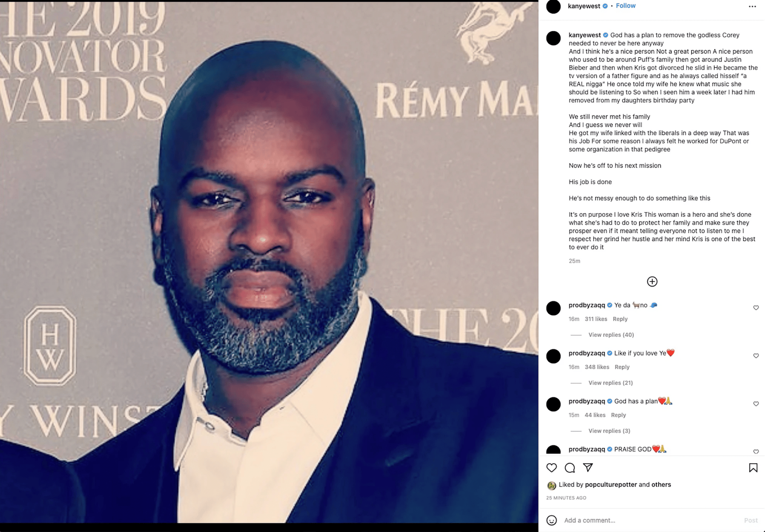
Task: Open popculturepotter profile link
Action: click(x=611, y=484)
